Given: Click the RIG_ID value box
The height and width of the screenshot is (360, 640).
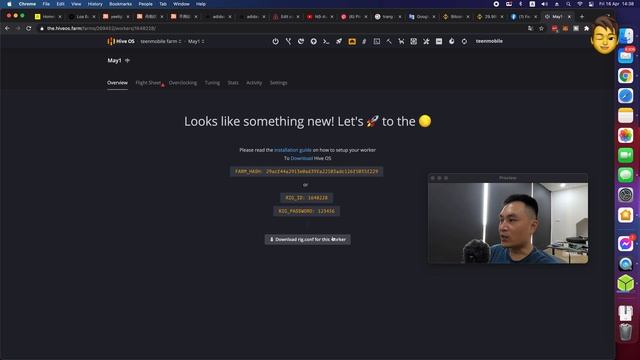Looking at the screenshot, I should pyautogui.click(x=306, y=198).
